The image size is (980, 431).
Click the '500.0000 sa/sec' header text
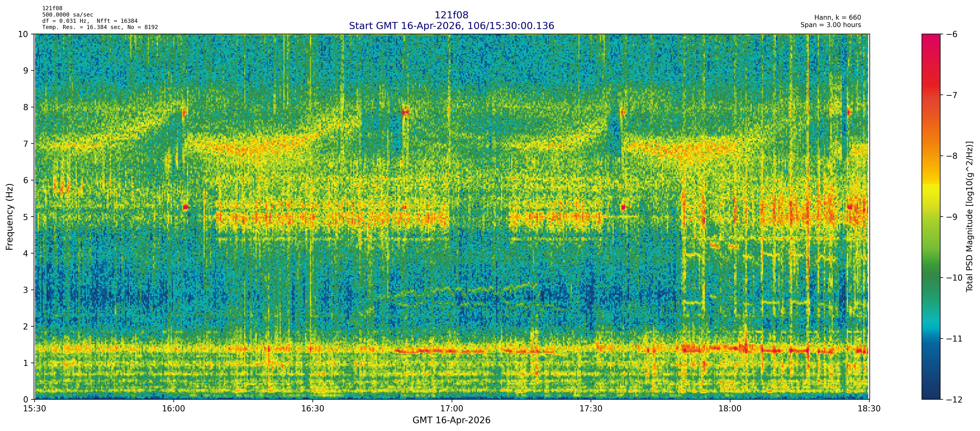click(x=67, y=15)
